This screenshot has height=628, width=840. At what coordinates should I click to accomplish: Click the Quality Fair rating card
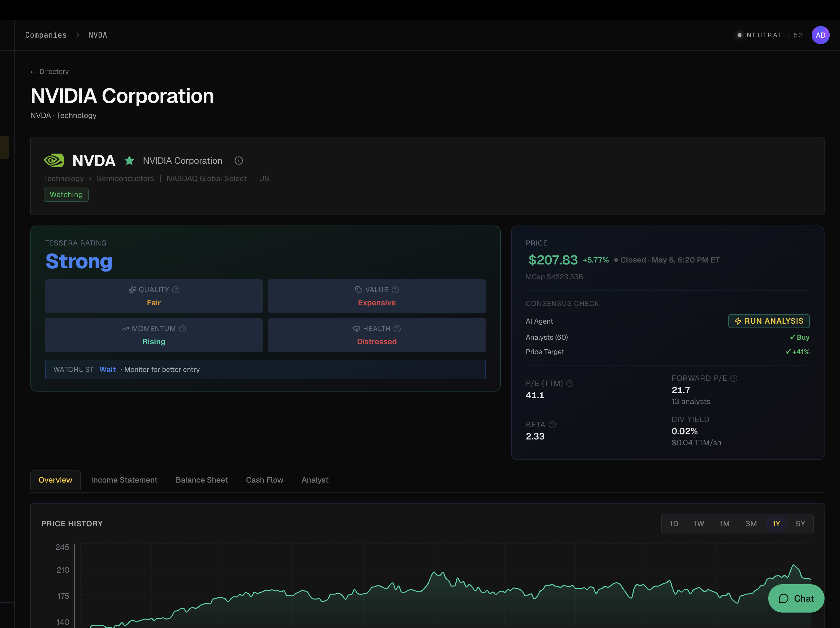(154, 296)
